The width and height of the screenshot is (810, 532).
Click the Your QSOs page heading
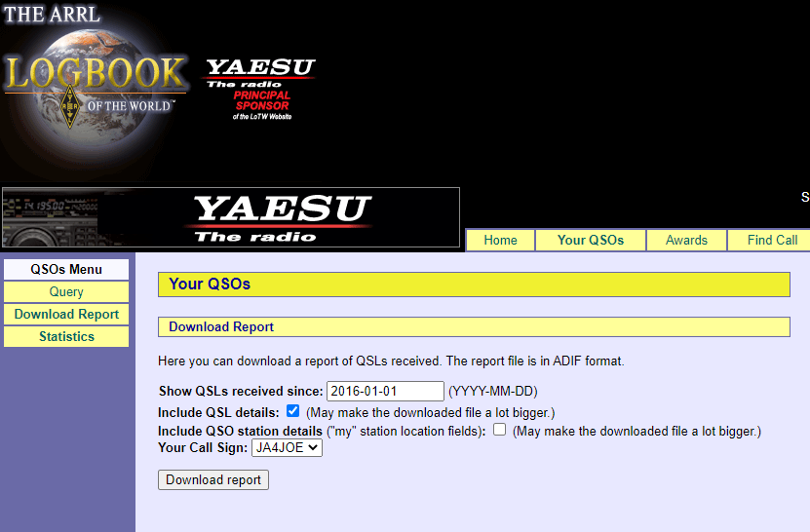pos(474,285)
